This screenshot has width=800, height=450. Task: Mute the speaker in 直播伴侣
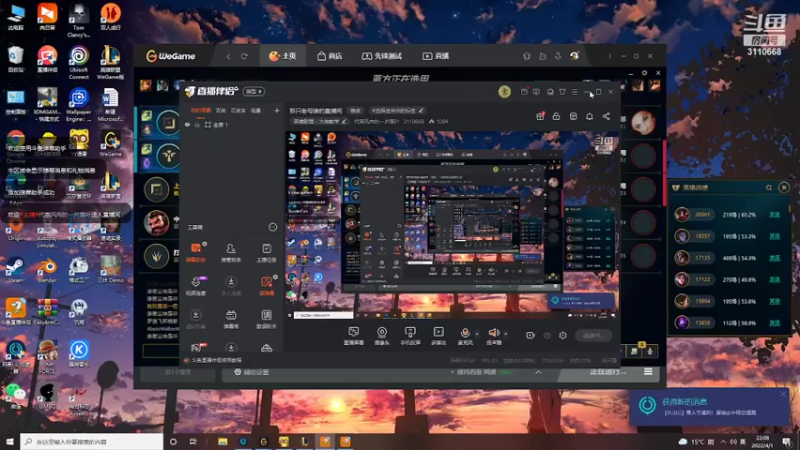[x=494, y=336]
